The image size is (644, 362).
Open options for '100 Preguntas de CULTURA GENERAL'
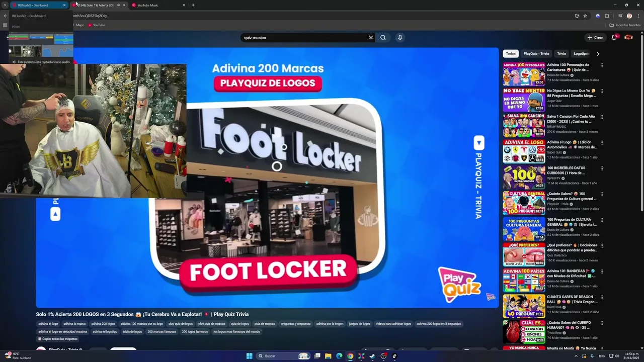602,220
